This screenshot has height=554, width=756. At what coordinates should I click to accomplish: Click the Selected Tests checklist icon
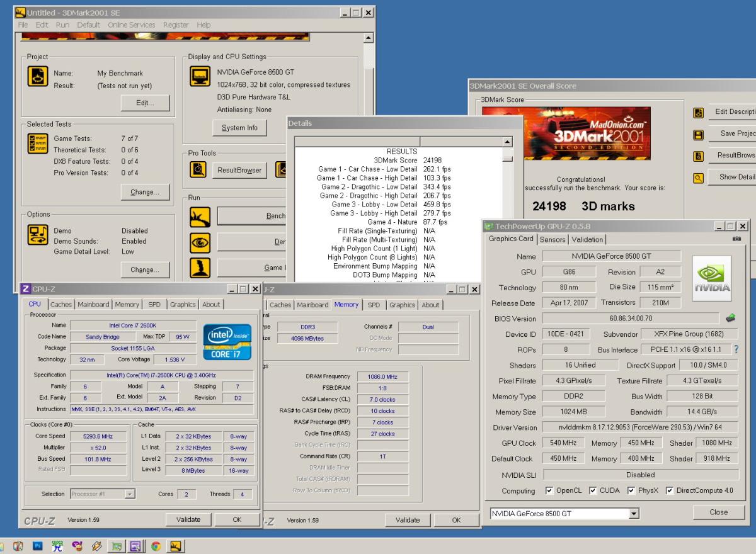click(x=37, y=144)
